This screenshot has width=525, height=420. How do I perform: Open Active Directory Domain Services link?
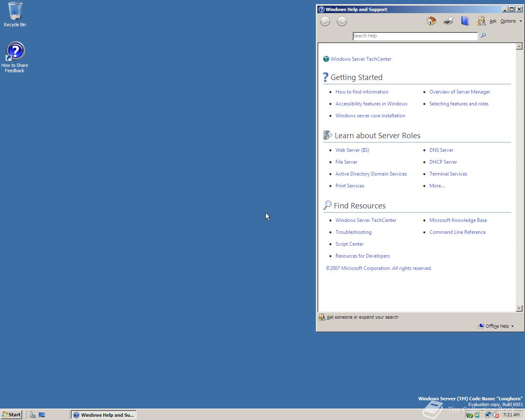click(371, 174)
